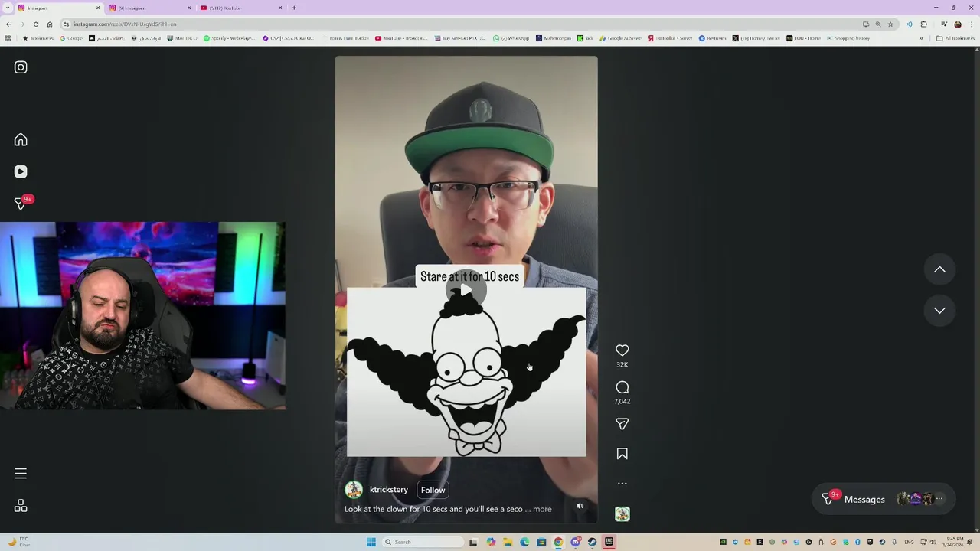Open the comments on the reel

point(622,387)
